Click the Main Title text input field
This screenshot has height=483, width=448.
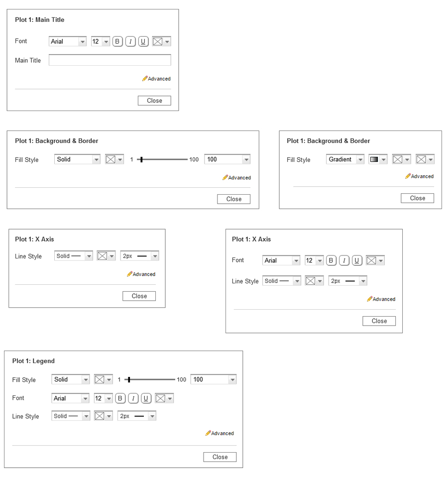(x=110, y=60)
